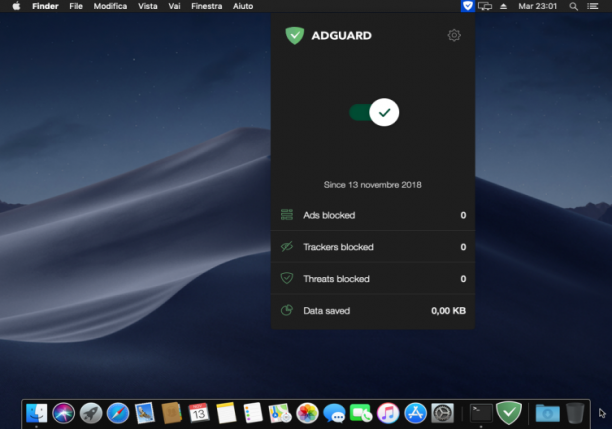
Task: Select 'Data saved' label
Action: (326, 311)
